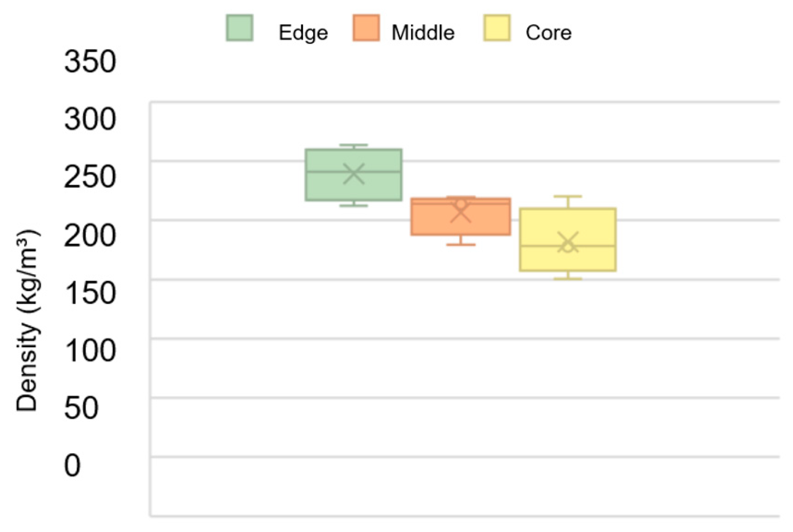Click the upper whisker cap of Edge box

pos(354,145)
